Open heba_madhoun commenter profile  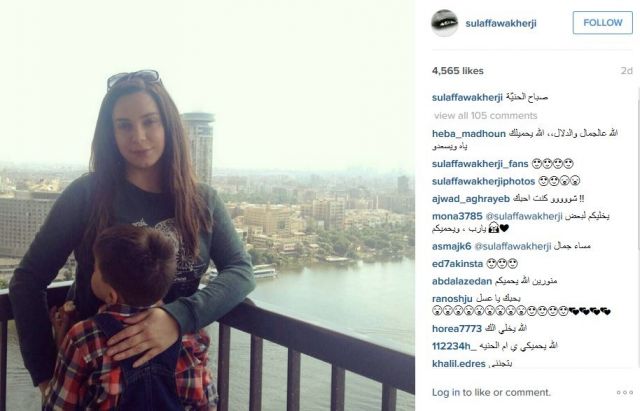[469, 134]
